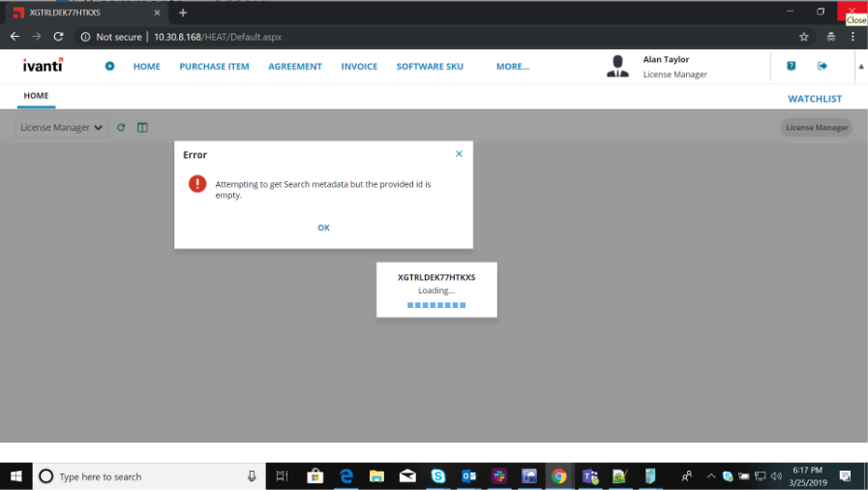Collapse the header using the up arrow
This screenshot has width=868, height=490.
click(x=860, y=67)
